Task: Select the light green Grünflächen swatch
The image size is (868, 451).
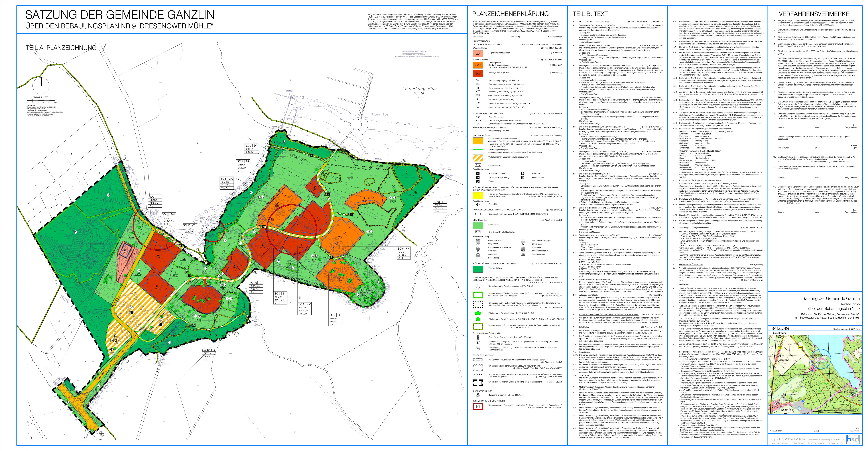Action: [478, 225]
